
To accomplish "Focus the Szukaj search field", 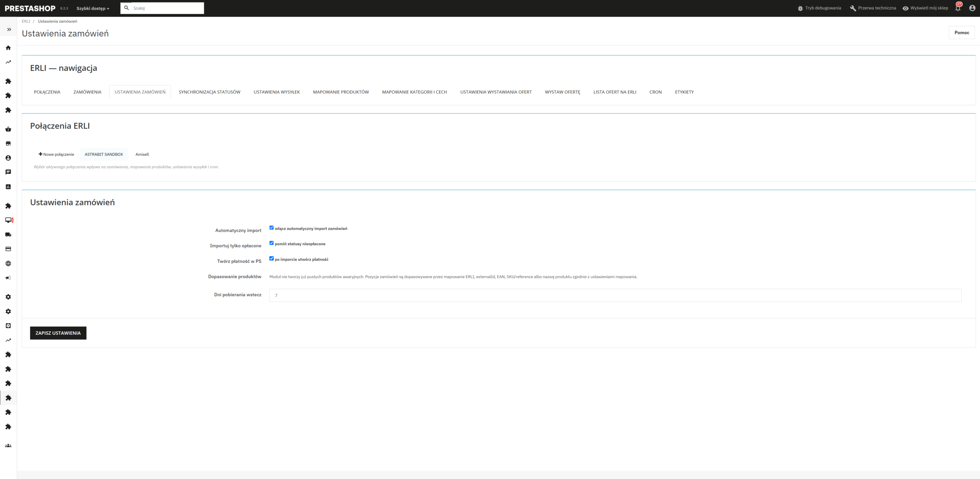I will click(162, 8).
